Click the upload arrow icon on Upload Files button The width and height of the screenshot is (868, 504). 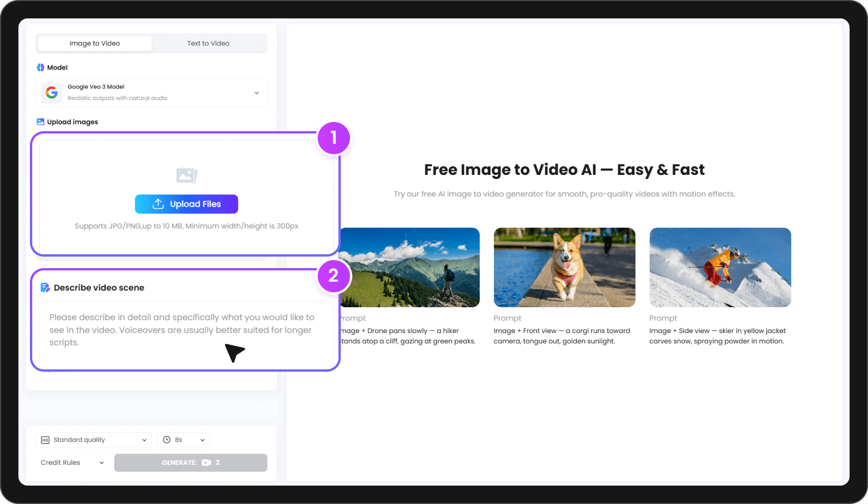[x=157, y=204]
